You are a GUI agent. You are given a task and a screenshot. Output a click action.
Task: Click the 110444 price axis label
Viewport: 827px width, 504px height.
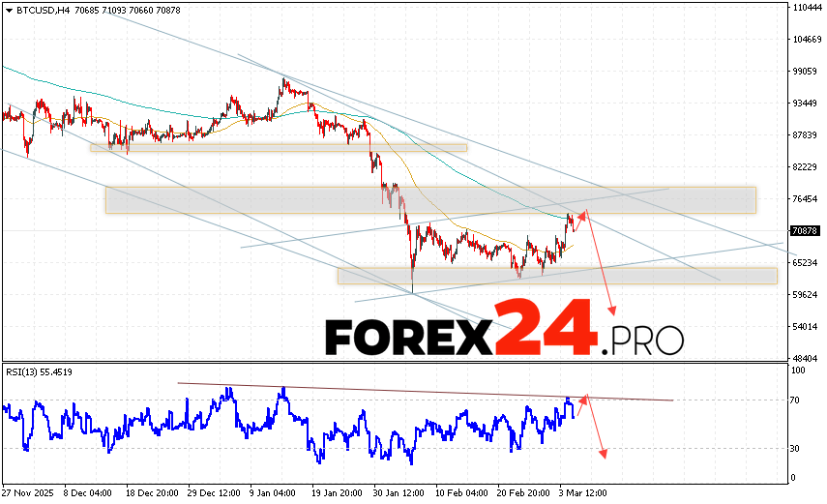click(x=807, y=8)
